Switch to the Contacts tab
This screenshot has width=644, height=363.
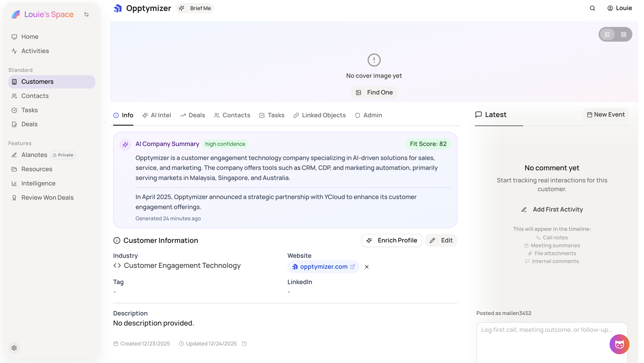(232, 115)
